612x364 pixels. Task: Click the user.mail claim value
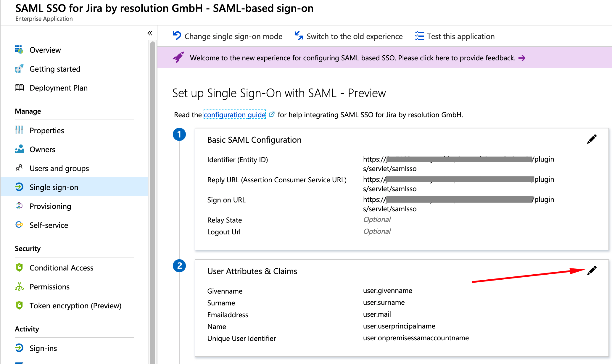377,314
